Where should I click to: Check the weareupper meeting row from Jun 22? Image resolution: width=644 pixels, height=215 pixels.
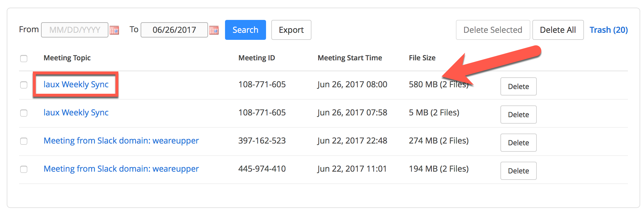pos(23,141)
